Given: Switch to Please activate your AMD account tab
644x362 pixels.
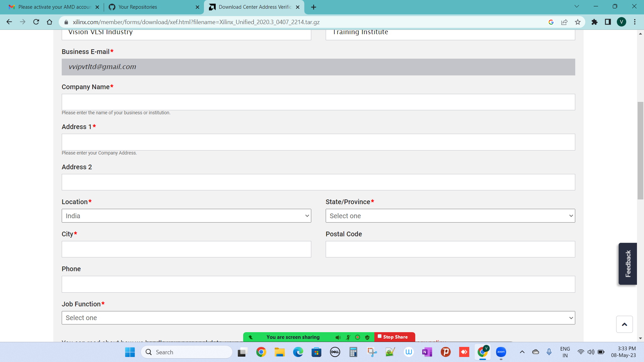Looking at the screenshot, I should pos(54,7).
